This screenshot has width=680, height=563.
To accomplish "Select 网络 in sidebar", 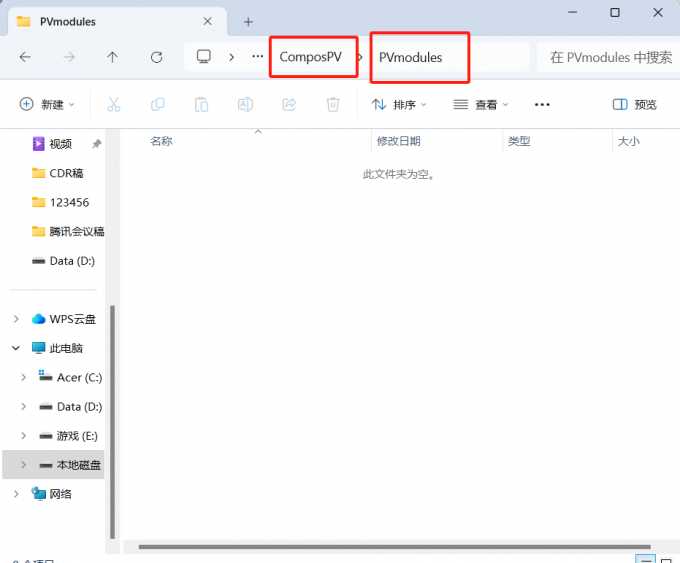I will point(51,494).
